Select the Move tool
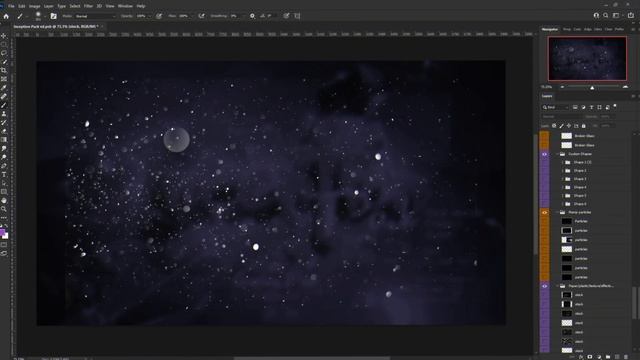Image resolution: width=640 pixels, height=360 pixels. tap(4, 36)
